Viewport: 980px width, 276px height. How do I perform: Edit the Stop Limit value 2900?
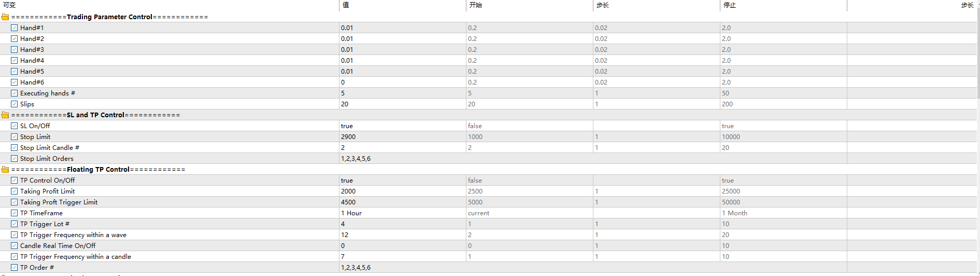(402, 137)
